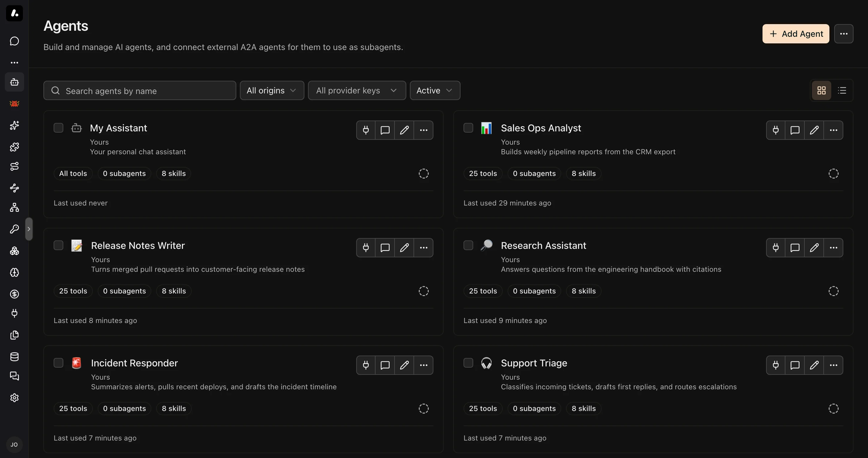Check the Research Assistant checkbox

(x=468, y=245)
